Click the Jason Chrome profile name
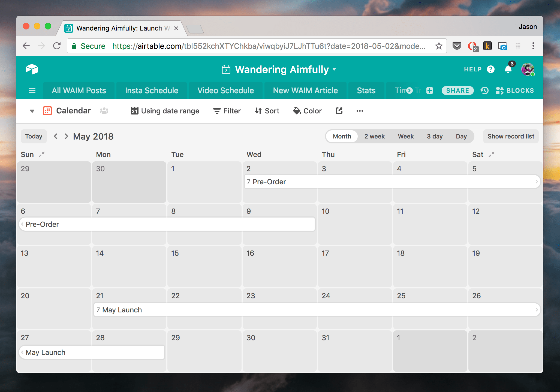The height and width of the screenshot is (392, 560). pos(528,27)
